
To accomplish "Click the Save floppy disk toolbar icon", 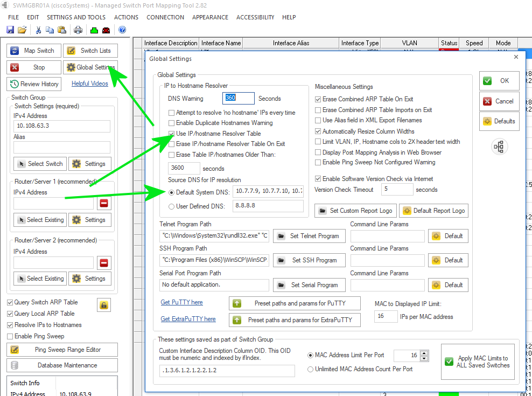I will coord(10,30).
